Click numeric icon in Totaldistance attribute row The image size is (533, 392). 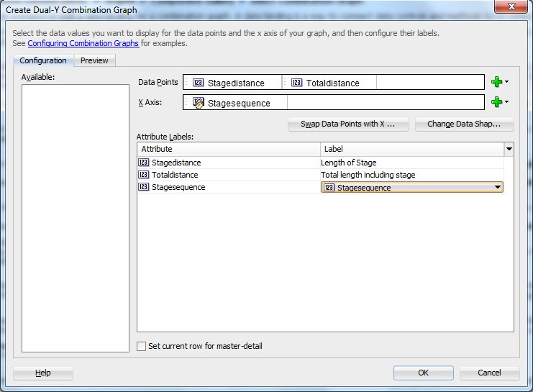[143, 175]
